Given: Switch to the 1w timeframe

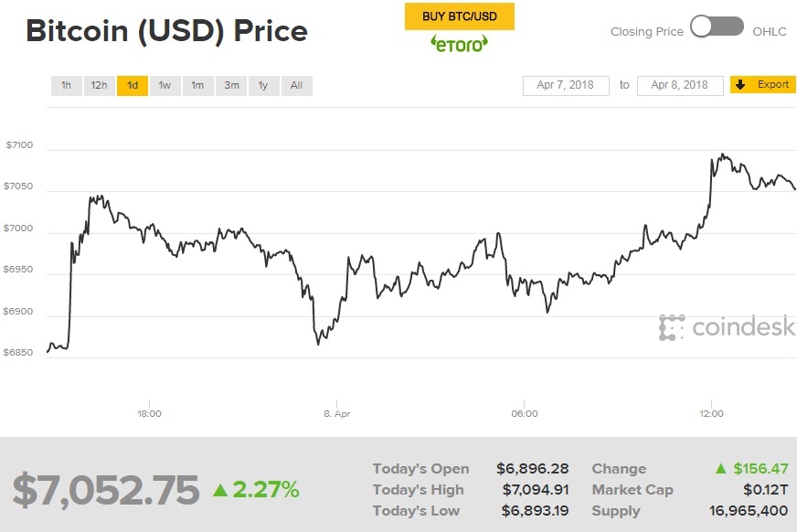Looking at the screenshot, I should click(x=165, y=84).
